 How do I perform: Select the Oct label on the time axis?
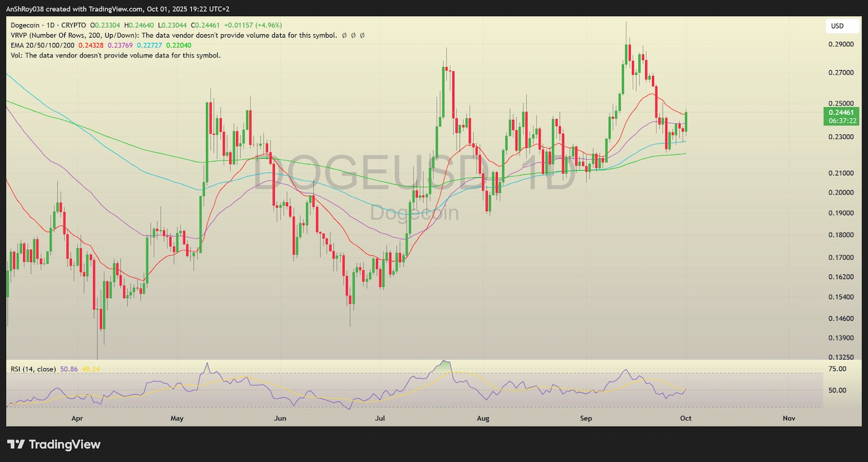pyautogui.click(x=685, y=418)
